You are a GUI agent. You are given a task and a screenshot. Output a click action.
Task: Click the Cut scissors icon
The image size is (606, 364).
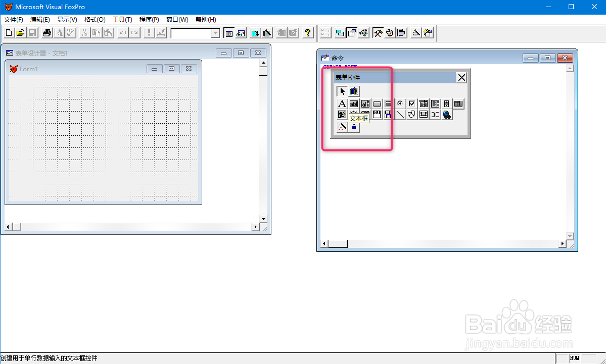(84, 33)
